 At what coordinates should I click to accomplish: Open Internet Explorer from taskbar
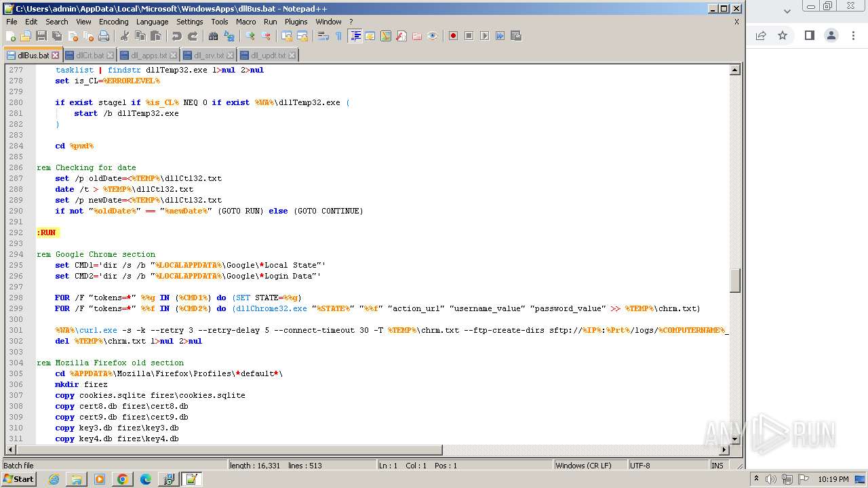54,479
